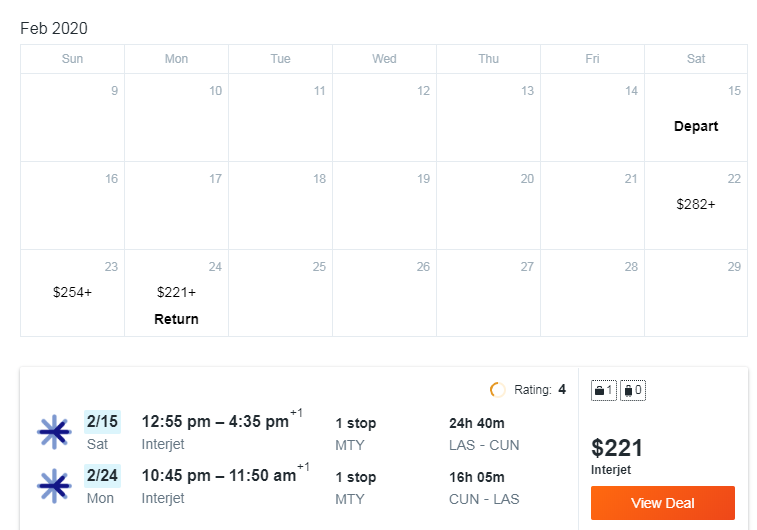
Task: Click the LAS - CUN route text
Action: 484,445
